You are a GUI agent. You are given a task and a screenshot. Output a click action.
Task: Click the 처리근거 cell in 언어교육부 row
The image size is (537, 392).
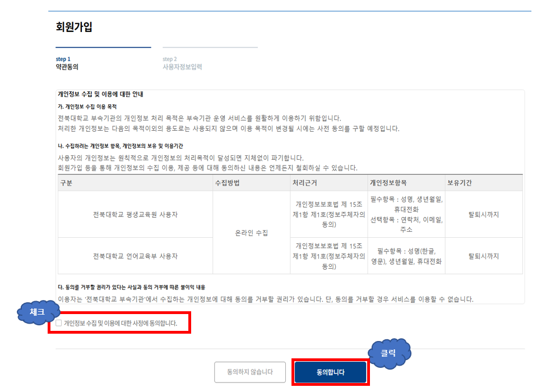tap(329, 256)
